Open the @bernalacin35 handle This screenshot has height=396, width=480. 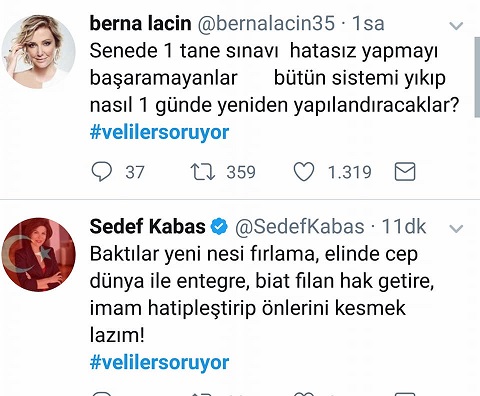coord(266,23)
